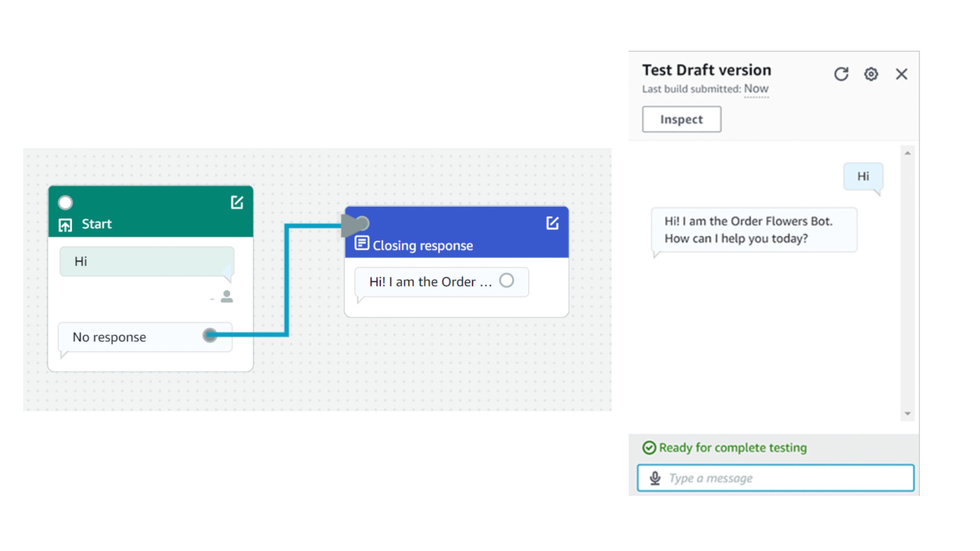Click the chat scrollbar down arrow
Image resolution: width=980 pixels, height=551 pixels.
point(908,413)
